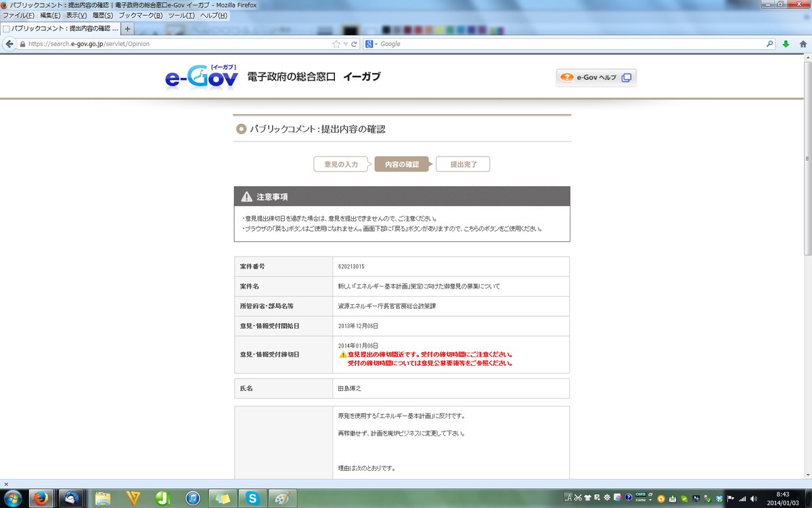
Task: Open the URL history dropdown arrow
Action: click(x=346, y=44)
